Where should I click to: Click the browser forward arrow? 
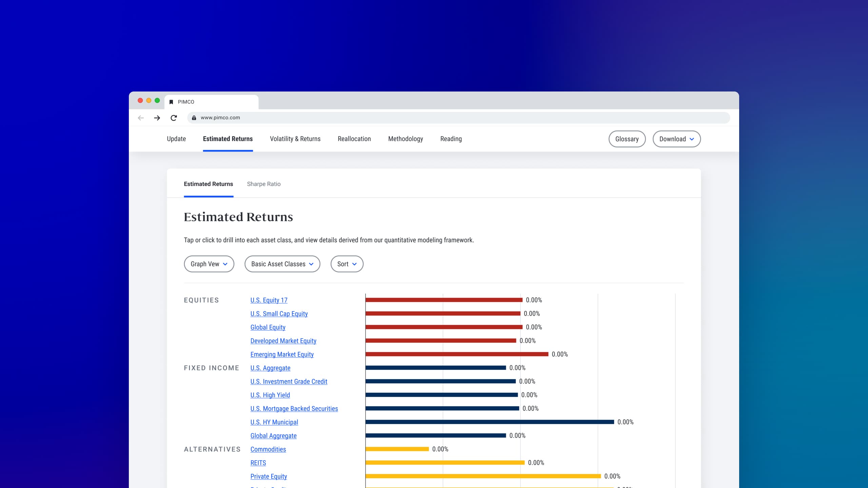point(157,118)
